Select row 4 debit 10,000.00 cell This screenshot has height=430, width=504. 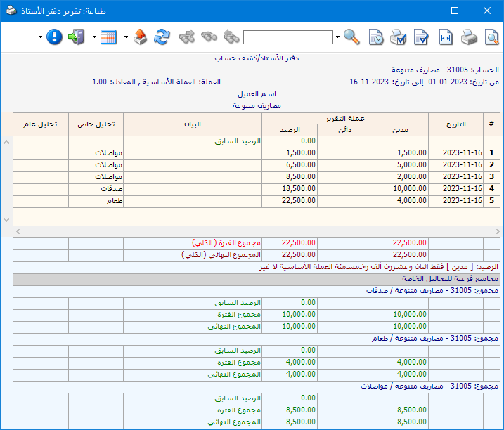coord(401,188)
